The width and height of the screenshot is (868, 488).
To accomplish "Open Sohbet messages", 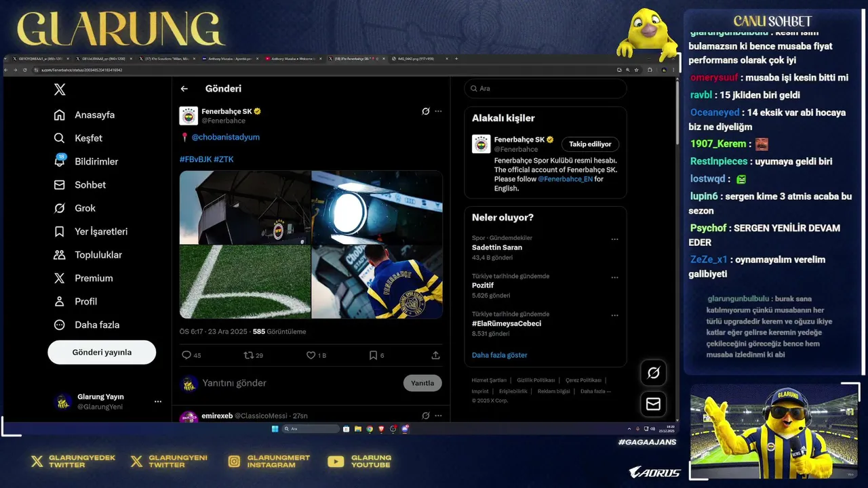I will coord(80,184).
